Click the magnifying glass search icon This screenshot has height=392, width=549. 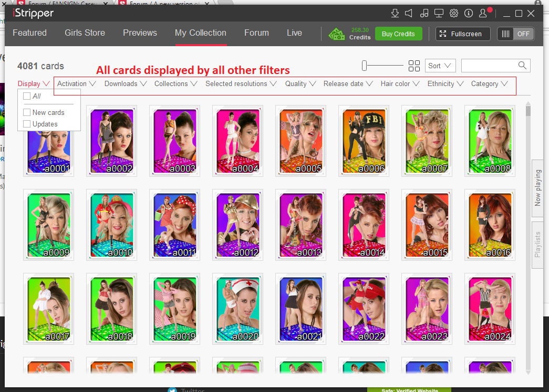coord(522,66)
